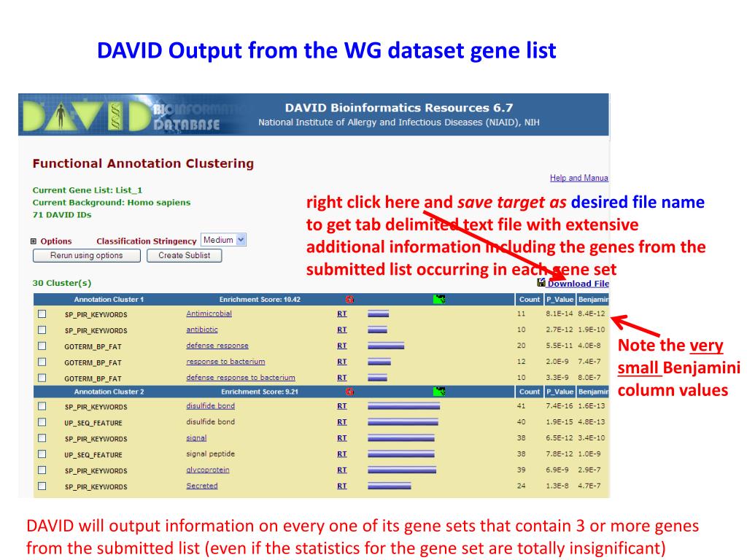The height and width of the screenshot is (560, 747).
Task: Check the UP_SEQ_FEATURE disulfide bond checkbox
Action: tap(42, 422)
